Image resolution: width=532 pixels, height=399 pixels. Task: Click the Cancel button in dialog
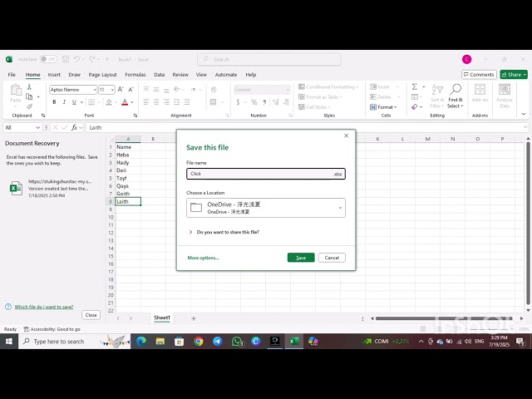pos(332,258)
